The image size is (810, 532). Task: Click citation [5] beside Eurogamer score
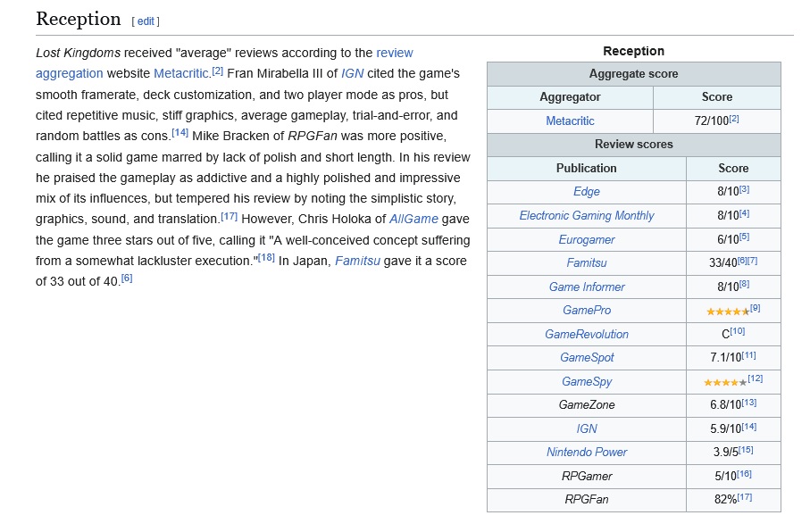click(x=744, y=237)
